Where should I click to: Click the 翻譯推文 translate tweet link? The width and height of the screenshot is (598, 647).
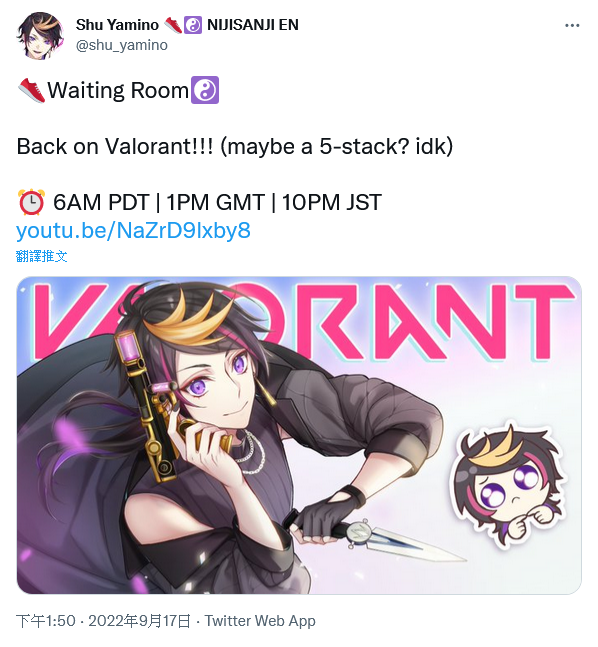click(42, 256)
